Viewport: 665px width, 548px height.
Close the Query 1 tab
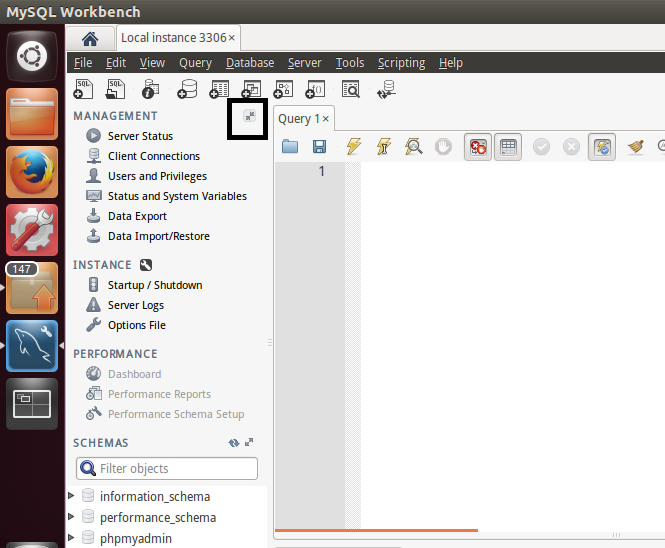point(325,119)
